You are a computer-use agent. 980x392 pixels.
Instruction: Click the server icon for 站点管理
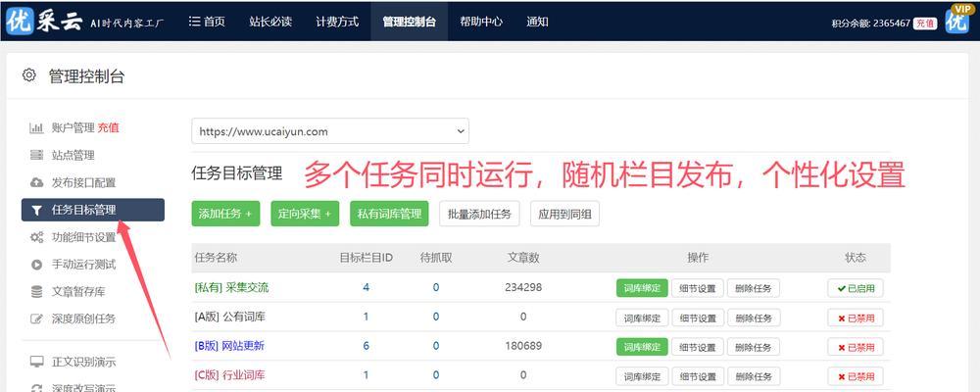coord(37,155)
